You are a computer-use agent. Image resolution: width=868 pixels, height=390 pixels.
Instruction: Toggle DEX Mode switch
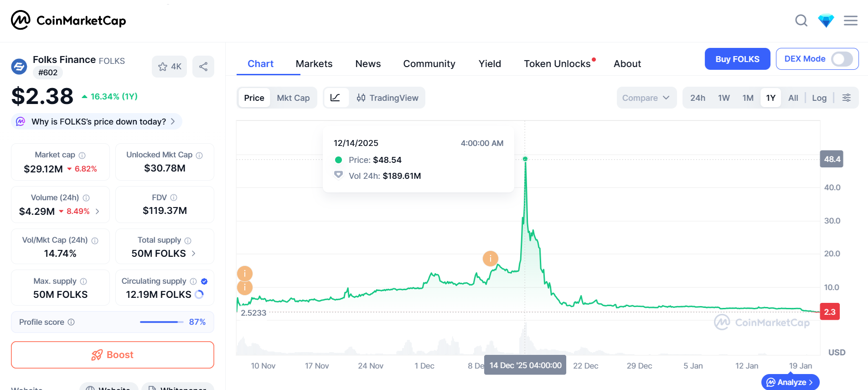coord(842,59)
